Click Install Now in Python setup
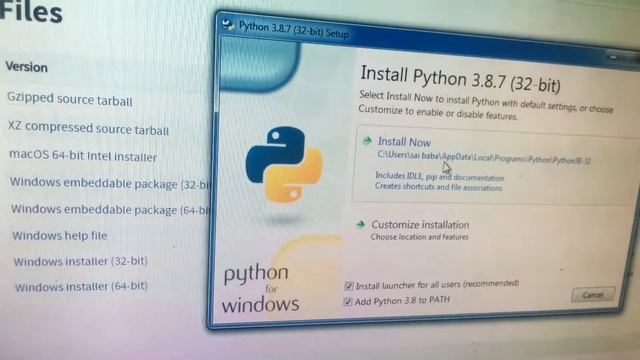Image resolution: width=640 pixels, height=360 pixels. 404,142
